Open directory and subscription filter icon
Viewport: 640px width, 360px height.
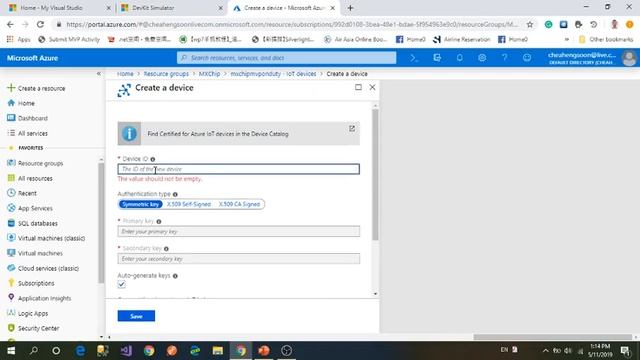coord(437,58)
